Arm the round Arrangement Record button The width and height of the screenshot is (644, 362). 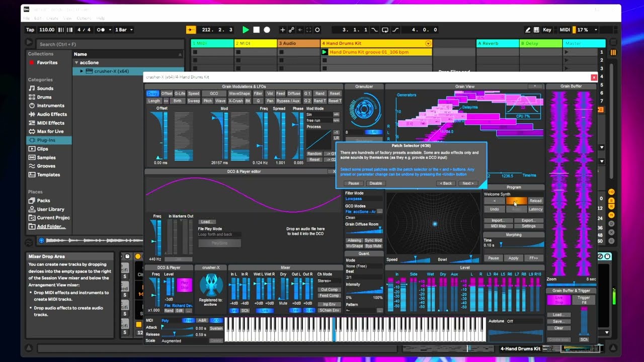[x=267, y=30]
